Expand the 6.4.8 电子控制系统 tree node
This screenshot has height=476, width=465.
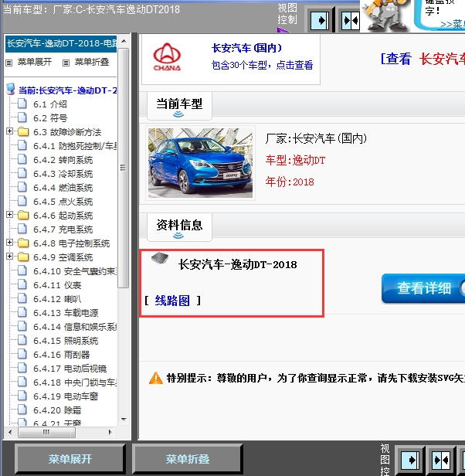9,243
